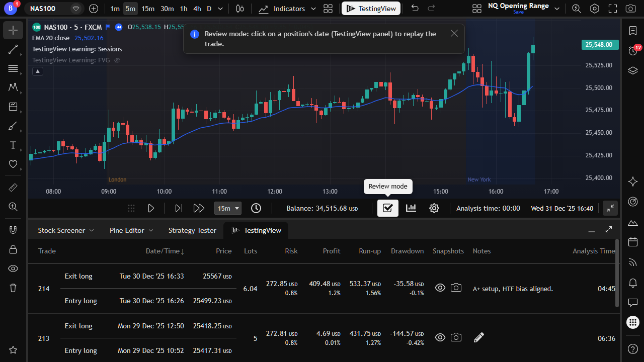This screenshot has height=362, width=644.
Task: Lock all drawing tools
Action: click(x=13, y=249)
